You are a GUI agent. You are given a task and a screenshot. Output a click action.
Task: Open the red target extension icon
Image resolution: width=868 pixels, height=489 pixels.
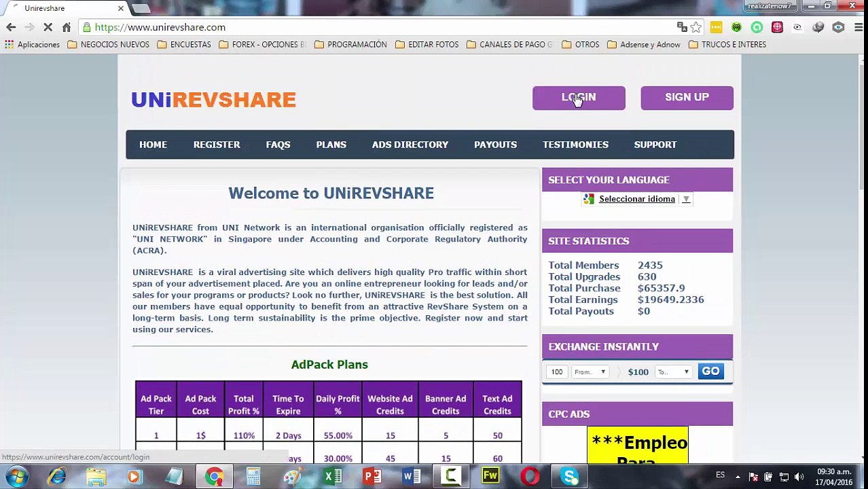point(777,27)
